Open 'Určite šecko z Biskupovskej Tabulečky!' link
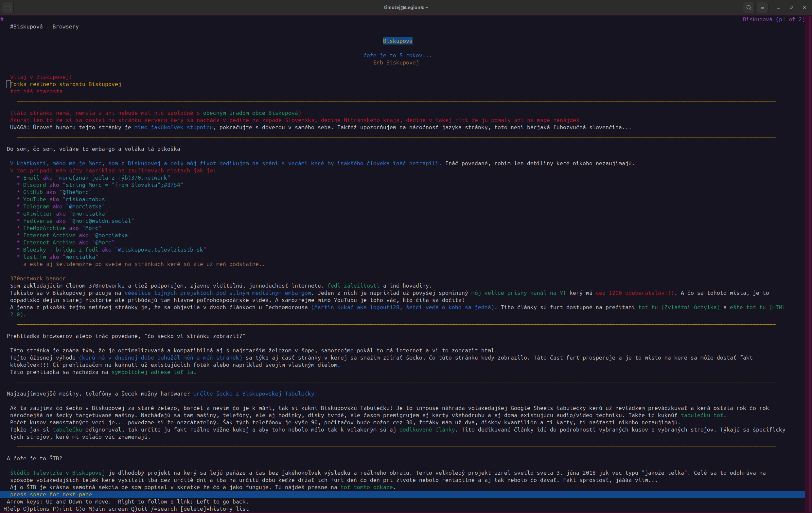The image size is (812, 513). (x=255, y=394)
